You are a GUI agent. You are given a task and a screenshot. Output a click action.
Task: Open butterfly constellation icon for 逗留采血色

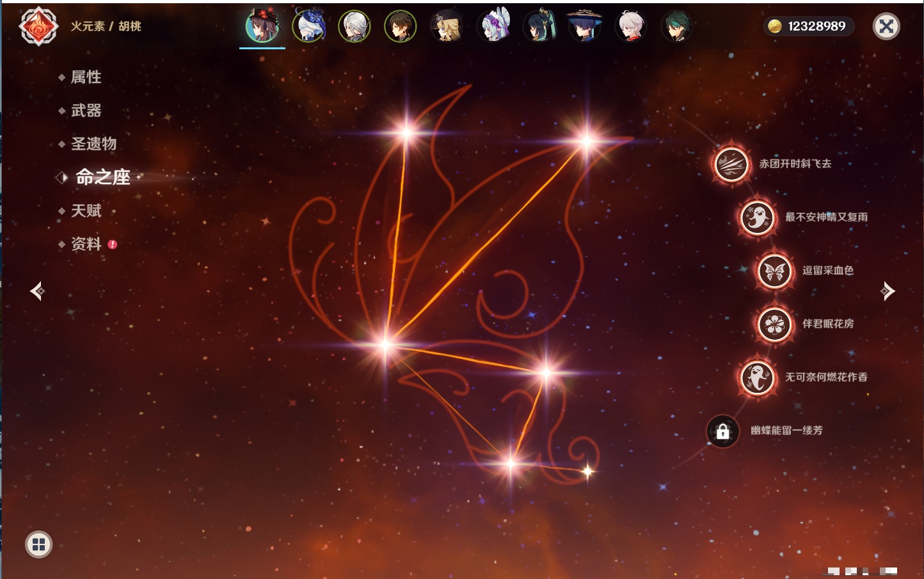(x=775, y=271)
